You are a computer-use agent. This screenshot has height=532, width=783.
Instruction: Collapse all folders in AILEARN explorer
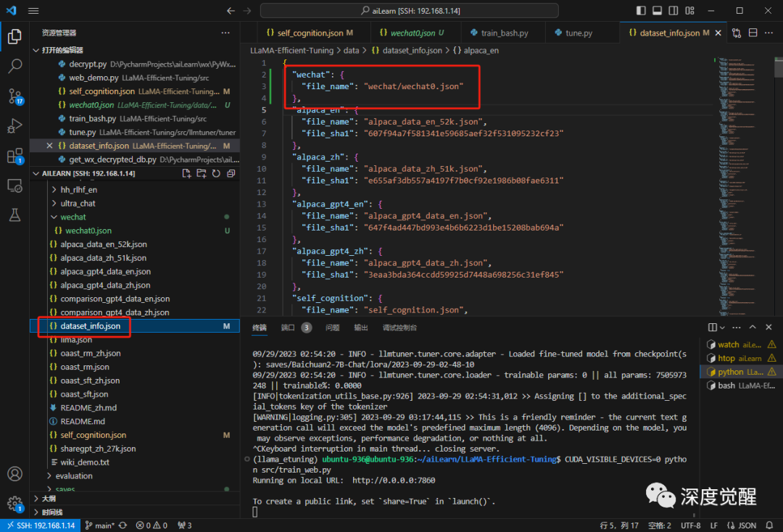[231, 173]
